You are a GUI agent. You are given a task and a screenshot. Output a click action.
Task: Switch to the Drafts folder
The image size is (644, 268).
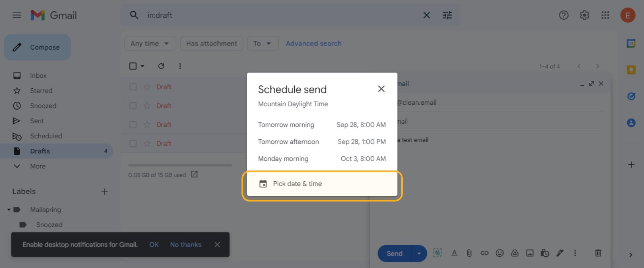[39, 151]
